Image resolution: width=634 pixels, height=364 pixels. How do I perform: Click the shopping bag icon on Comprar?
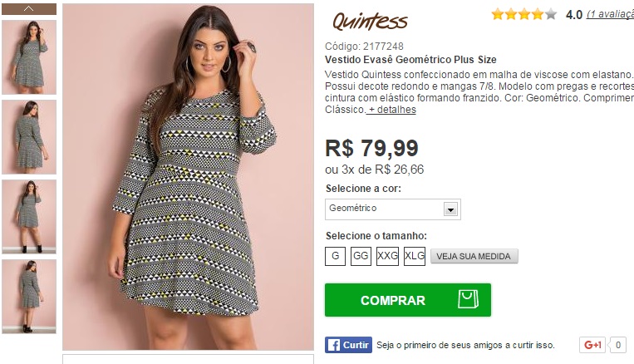[468, 299]
